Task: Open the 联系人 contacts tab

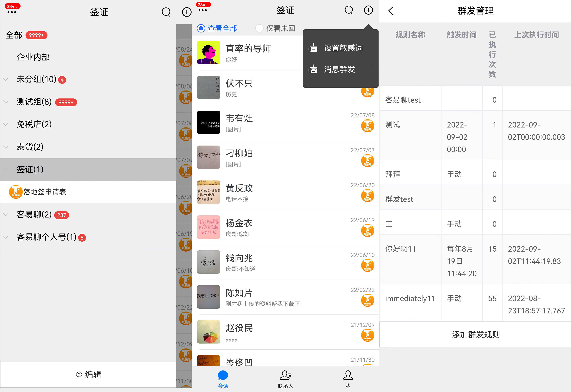Action: 285,378
